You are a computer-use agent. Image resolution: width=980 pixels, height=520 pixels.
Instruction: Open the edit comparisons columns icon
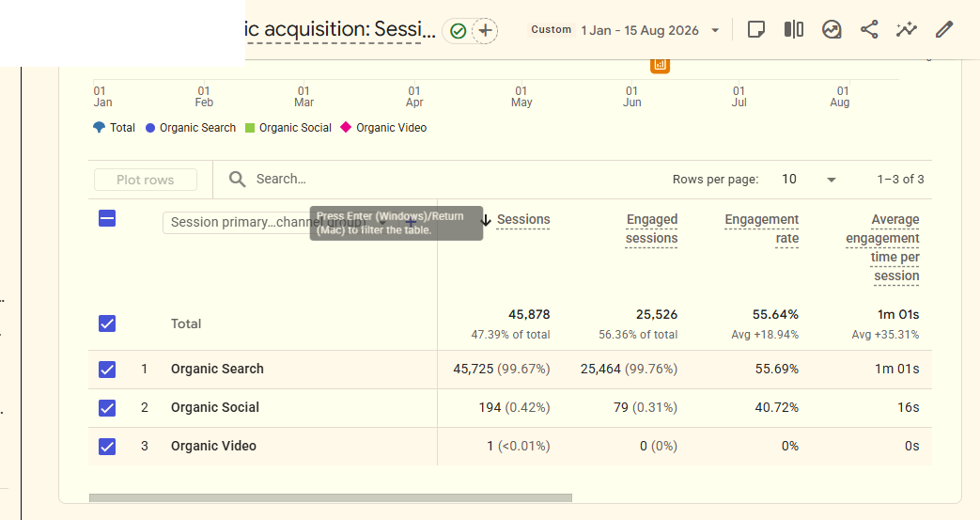point(794,29)
